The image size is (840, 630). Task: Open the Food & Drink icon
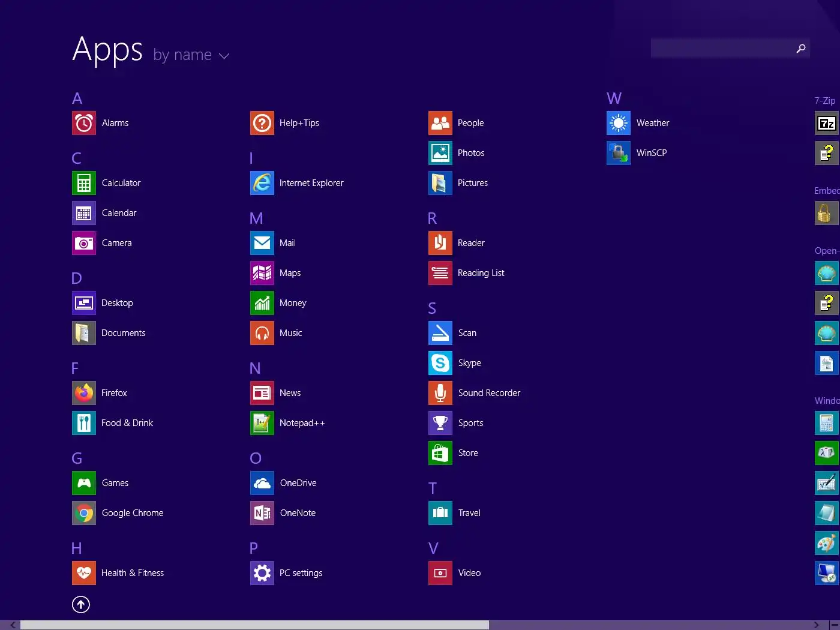(x=84, y=423)
